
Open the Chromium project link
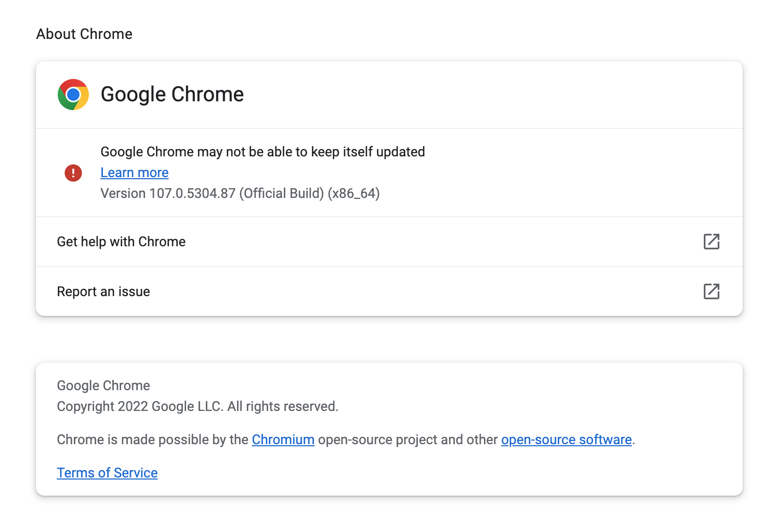tap(283, 440)
